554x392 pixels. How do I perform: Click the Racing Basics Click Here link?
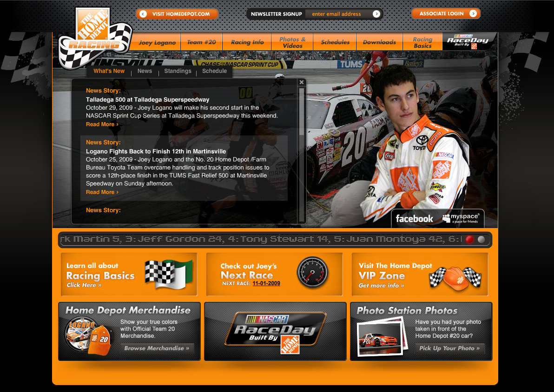[x=84, y=285]
